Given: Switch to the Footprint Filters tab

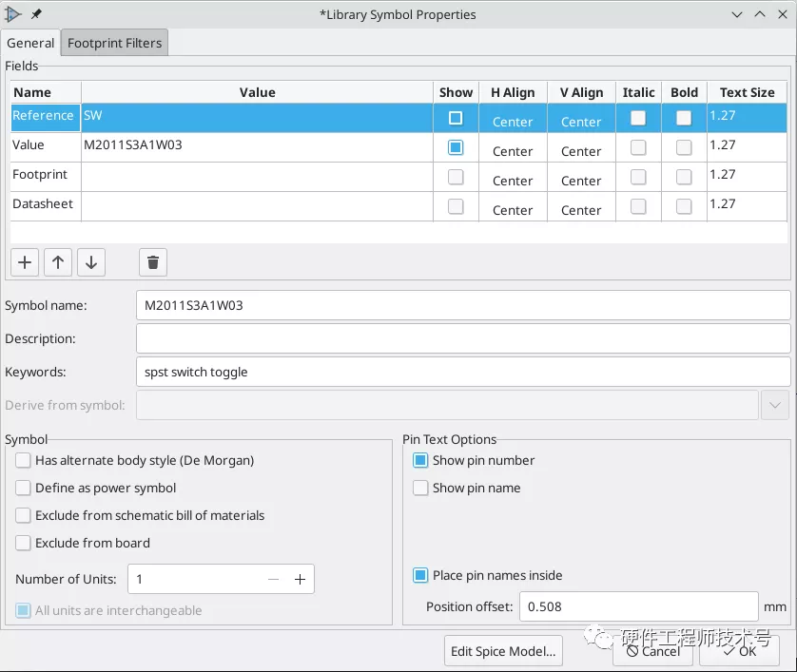Looking at the screenshot, I should [x=114, y=43].
